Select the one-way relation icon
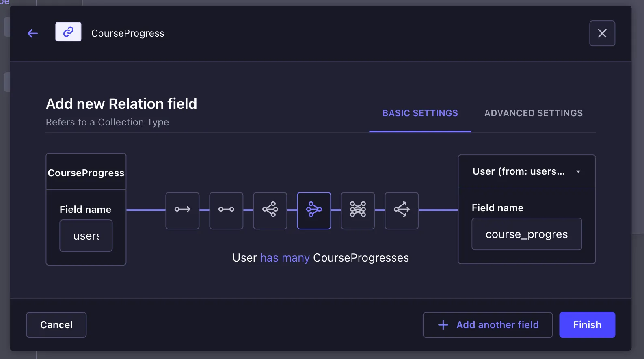Image resolution: width=644 pixels, height=359 pixels. [182, 211]
